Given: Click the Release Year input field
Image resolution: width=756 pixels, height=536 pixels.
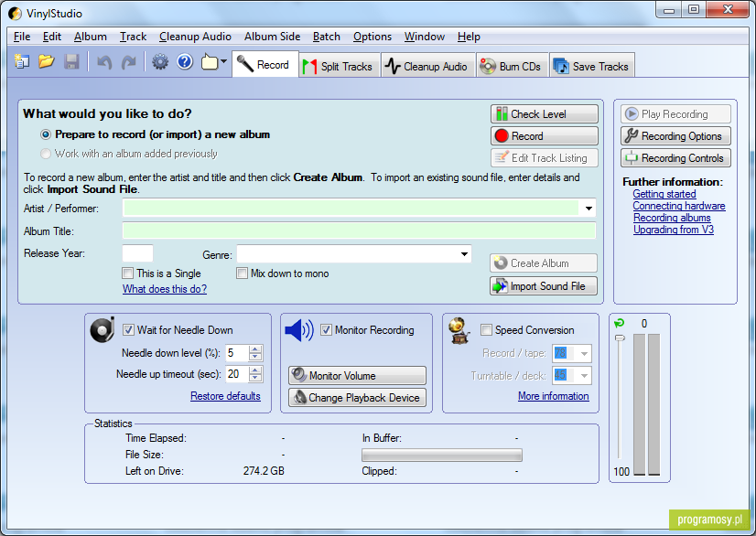Looking at the screenshot, I should click(138, 253).
